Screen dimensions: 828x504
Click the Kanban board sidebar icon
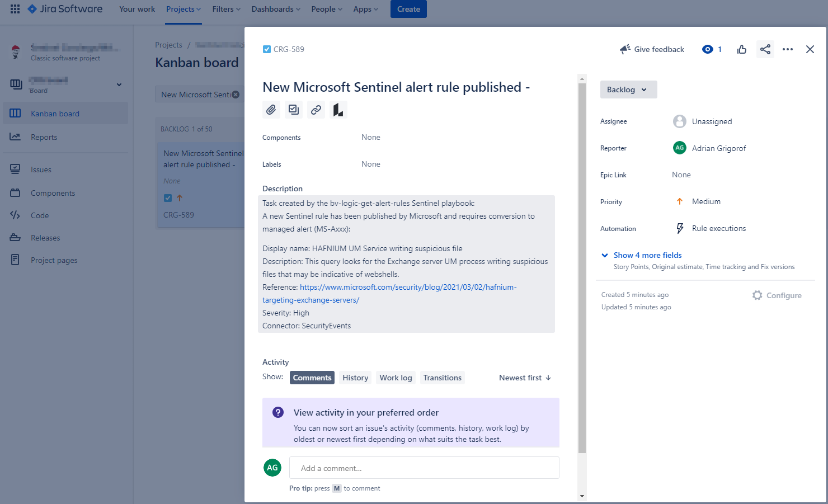[x=15, y=114]
